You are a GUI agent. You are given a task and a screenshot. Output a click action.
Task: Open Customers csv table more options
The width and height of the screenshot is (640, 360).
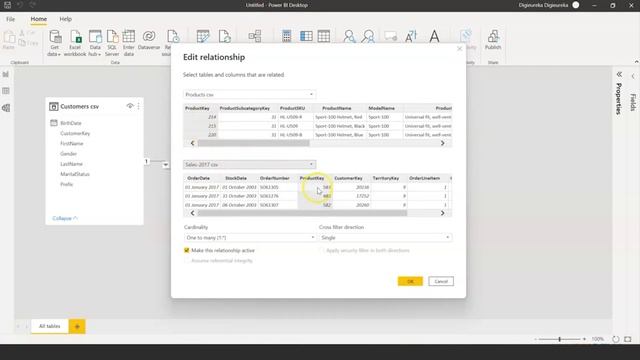click(x=139, y=106)
